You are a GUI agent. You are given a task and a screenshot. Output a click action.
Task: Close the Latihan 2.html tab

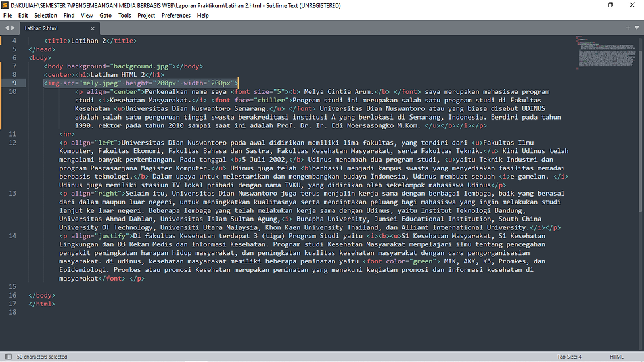(93, 28)
